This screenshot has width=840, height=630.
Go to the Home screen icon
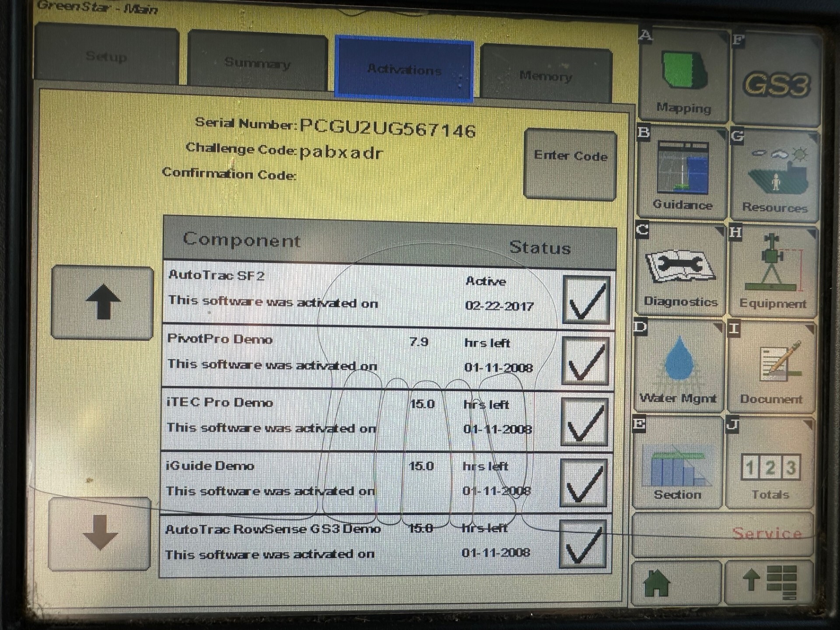pos(676,583)
